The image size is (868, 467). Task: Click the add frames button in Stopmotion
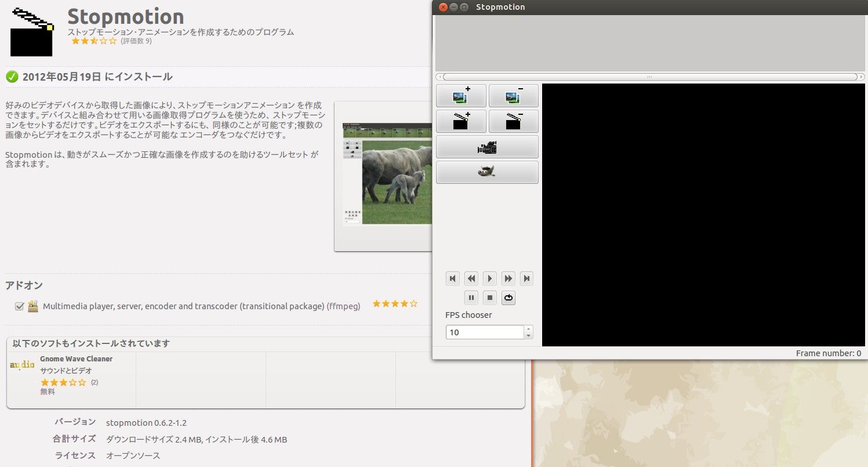(461, 96)
